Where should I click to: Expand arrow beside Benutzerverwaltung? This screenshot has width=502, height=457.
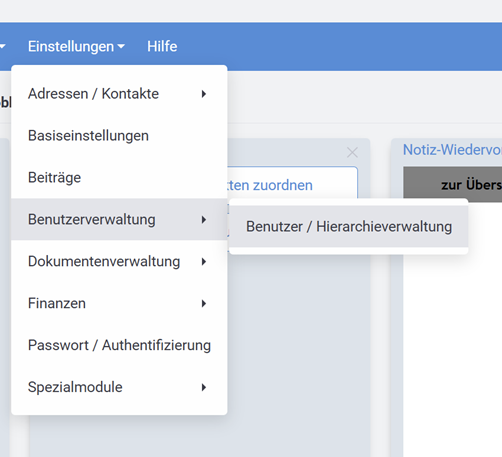click(x=204, y=220)
